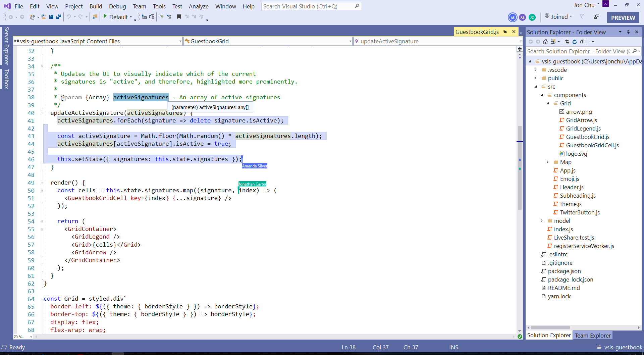This screenshot has height=355, width=644.
Task: Open the Joined live share dropdown
Action: (571, 16)
